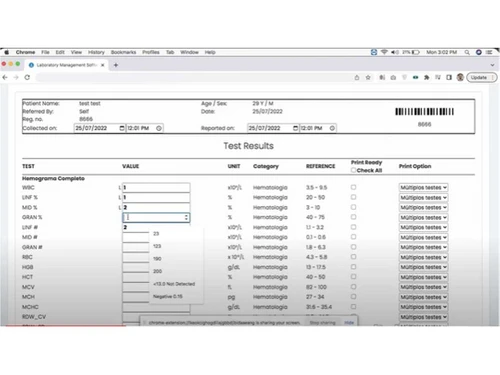This screenshot has width=500, height=375.
Task: Bookmark page with the star icon
Action: 368,77
